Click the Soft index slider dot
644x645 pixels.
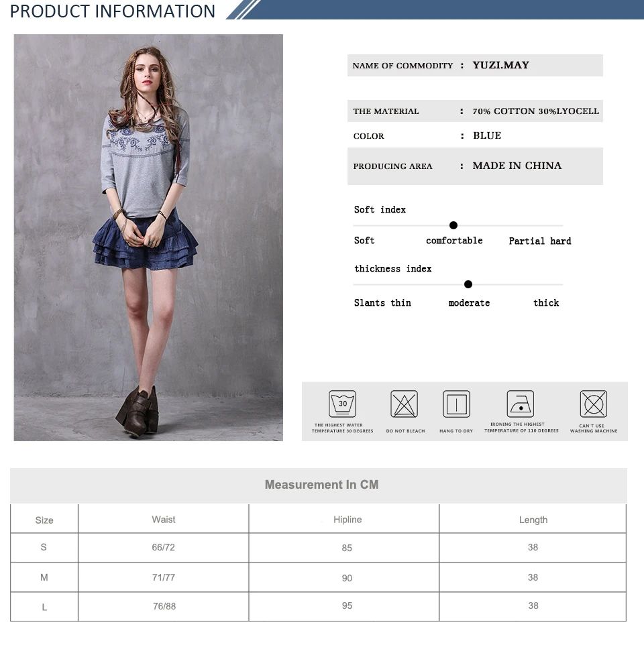click(x=453, y=225)
